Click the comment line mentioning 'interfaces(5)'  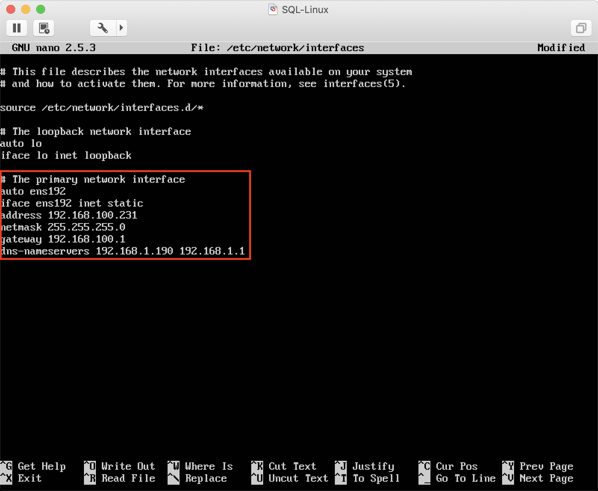pyautogui.click(x=203, y=84)
